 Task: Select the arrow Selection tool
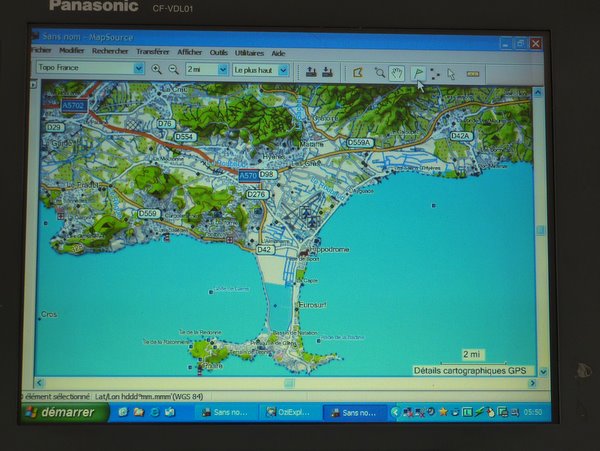point(451,74)
